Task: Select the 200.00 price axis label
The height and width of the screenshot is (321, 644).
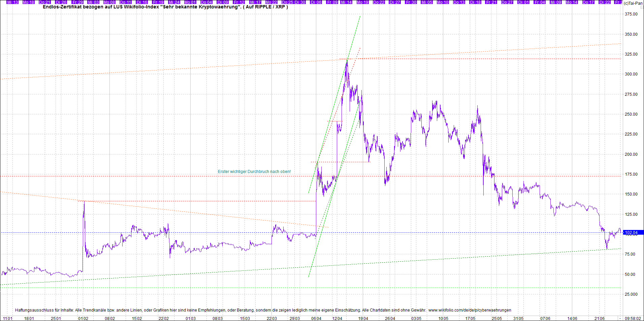Action: click(x=631, y=154)
